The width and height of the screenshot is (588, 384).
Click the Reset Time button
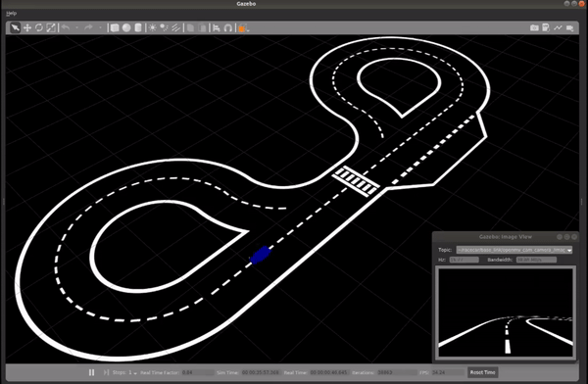pos(482,372)
